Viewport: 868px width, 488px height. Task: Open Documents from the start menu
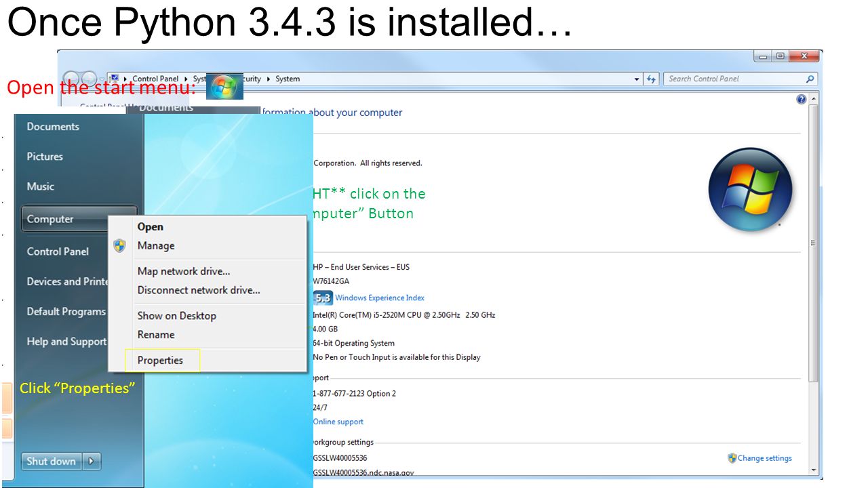click(x=53, y=127)
